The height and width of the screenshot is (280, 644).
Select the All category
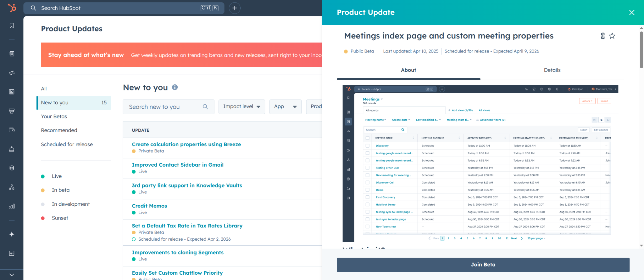pos(44,89)
